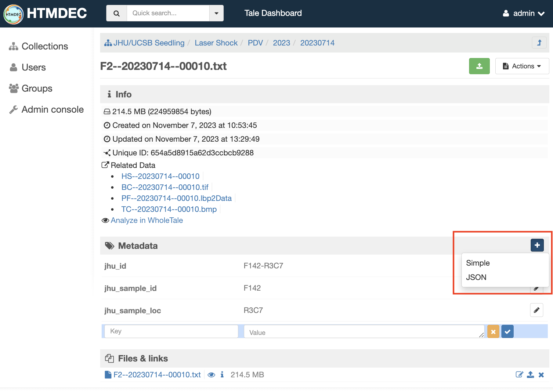
Task: Click the metadata Key input field
Action: [171, 331]
